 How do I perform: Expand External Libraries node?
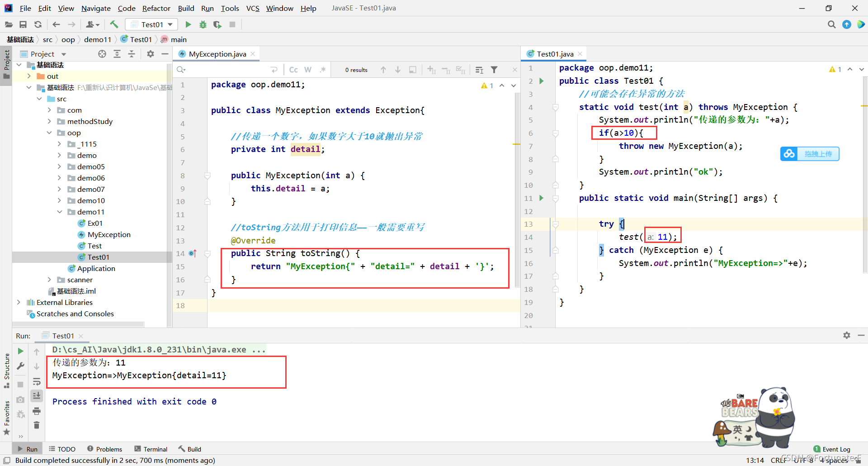pos(19,302)
